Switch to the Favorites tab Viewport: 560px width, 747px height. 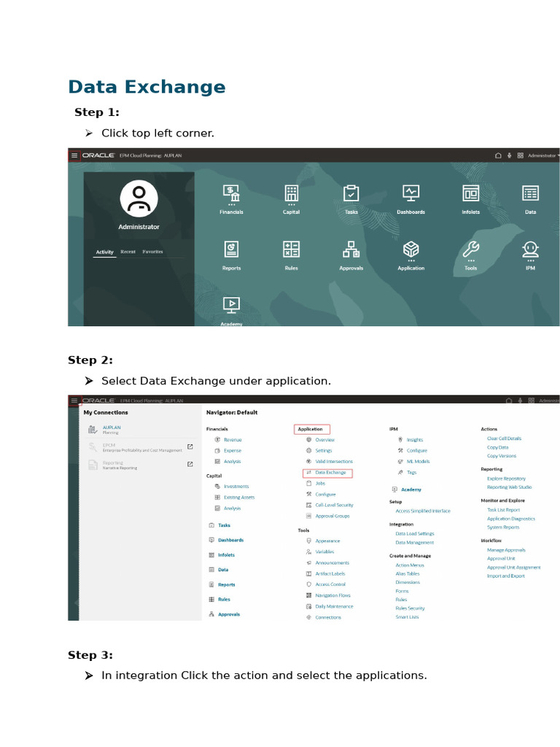[152, 252]
